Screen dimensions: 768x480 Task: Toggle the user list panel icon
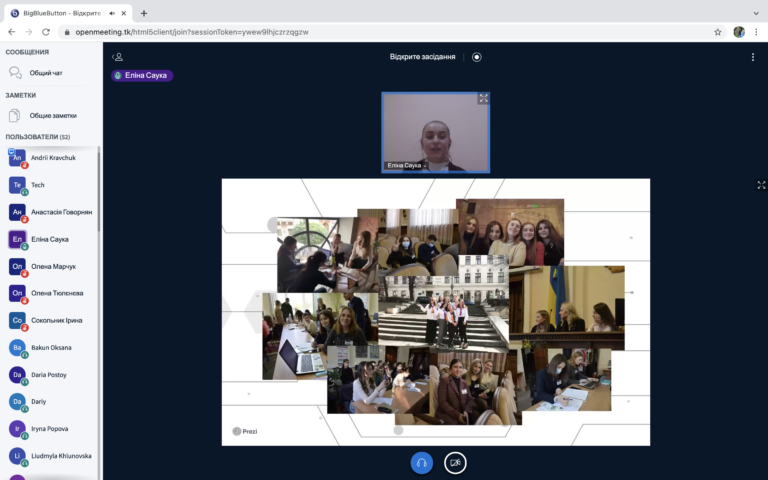[118, 57]
